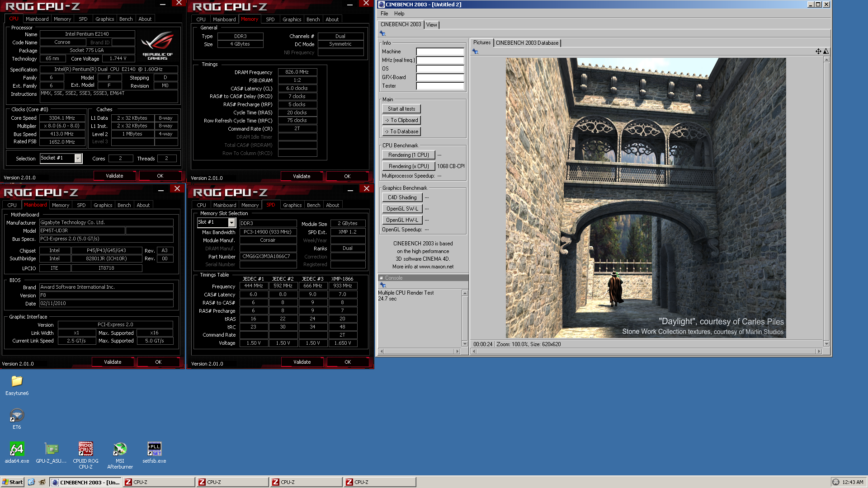The image size is (868, 488).
Task: Run Rendering (1 CPU) benchmark
Action: (408, 155)
